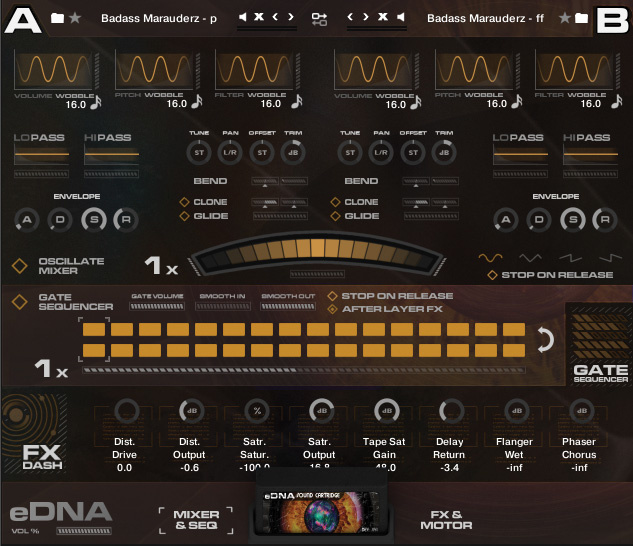Mute layer A with speaker icon
633x546 pixels.
point(243,18)
